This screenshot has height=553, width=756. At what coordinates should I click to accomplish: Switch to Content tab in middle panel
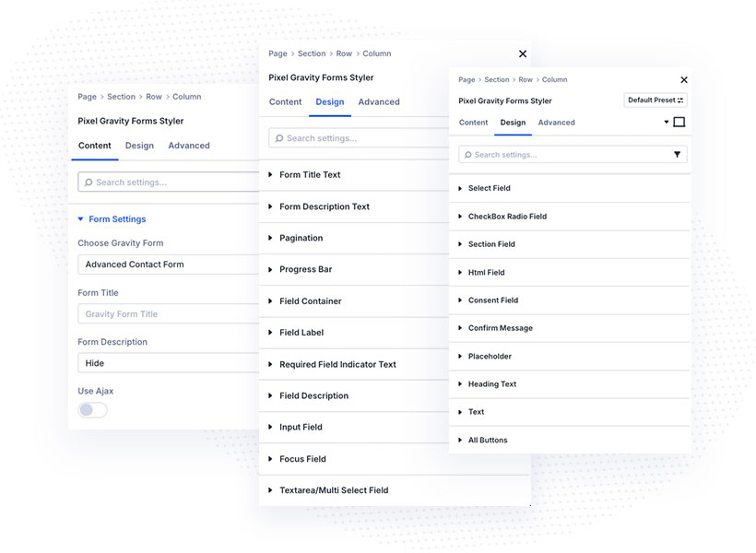click(x=286, y=102)
